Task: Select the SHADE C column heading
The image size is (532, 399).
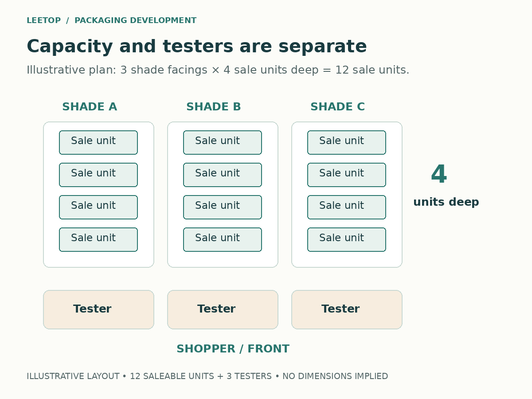Action: pyautogui.click(x=338, y=107)
